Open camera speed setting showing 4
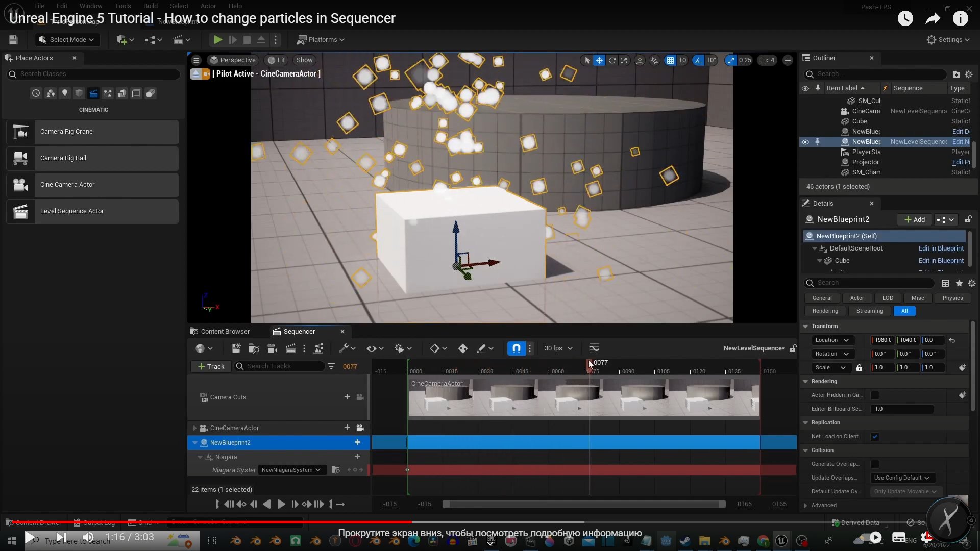The height and width of the screenshot is (551, 980). (x=767, y=60)
